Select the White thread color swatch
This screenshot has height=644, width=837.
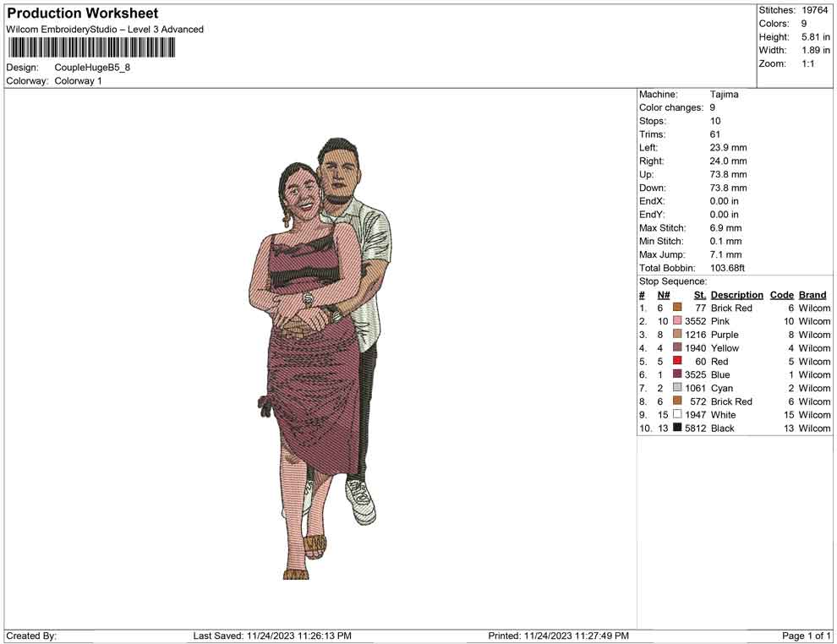[677, 415]
